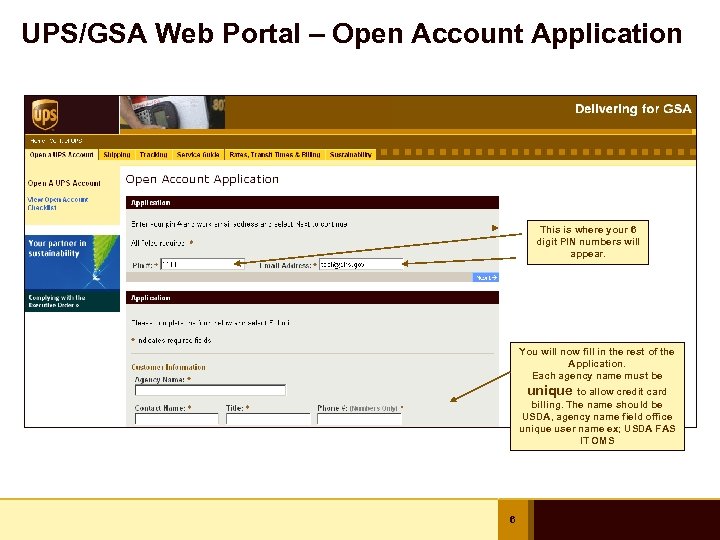
Task: Open Rates, Transit Times & Billing tab
Action: tap(275, 155)
